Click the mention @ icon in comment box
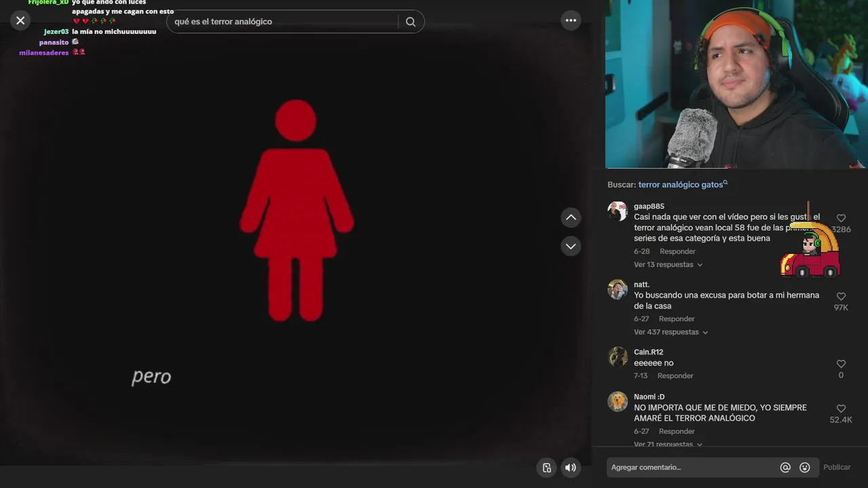The width and height of the screenshot is (868, 488). [x=785, y=467]
